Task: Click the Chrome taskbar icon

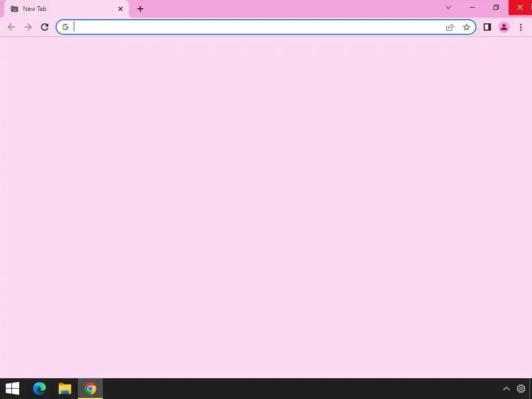Action: click(x=90, y=389)
